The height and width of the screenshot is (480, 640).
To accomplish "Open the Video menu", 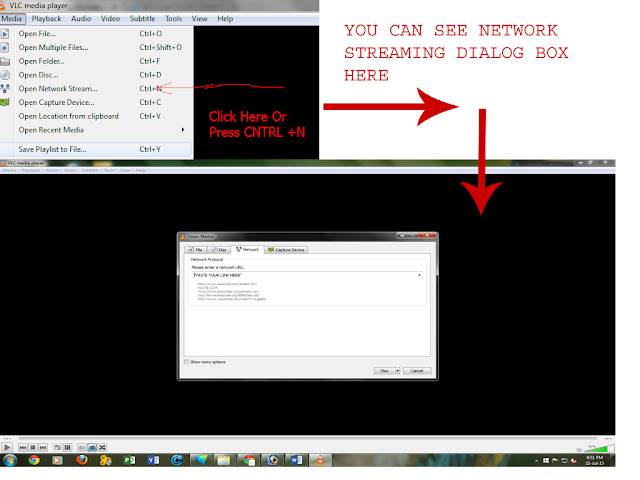I will [110, 19].
